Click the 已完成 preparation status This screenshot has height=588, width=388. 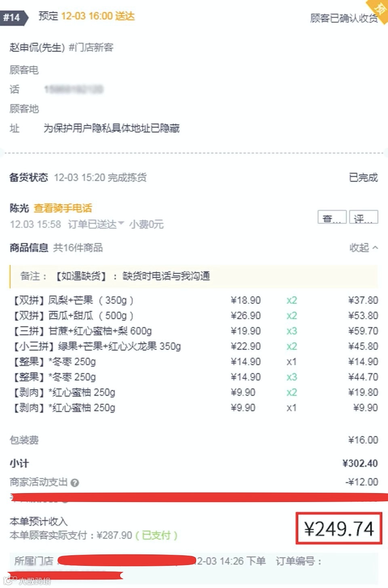point(363,178)
